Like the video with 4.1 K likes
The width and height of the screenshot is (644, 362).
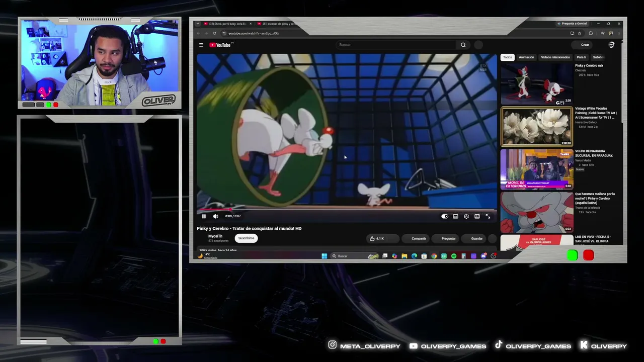click(377, 238)
